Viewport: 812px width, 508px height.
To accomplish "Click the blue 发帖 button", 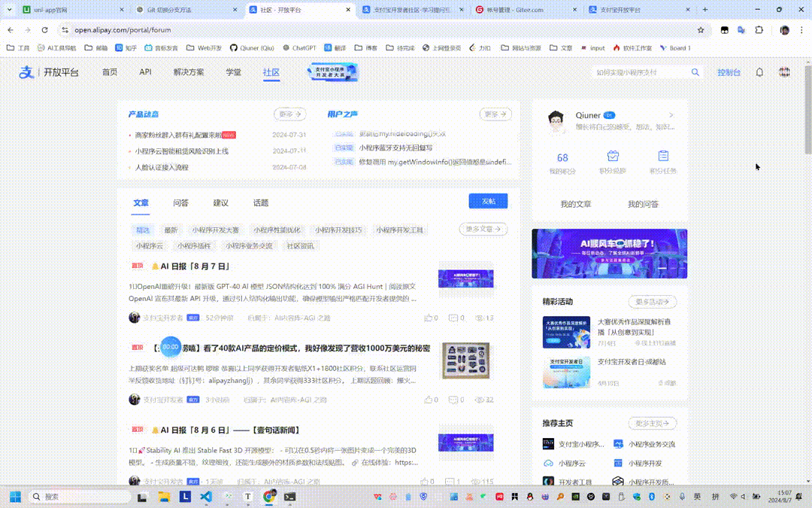I will point(488,201).
